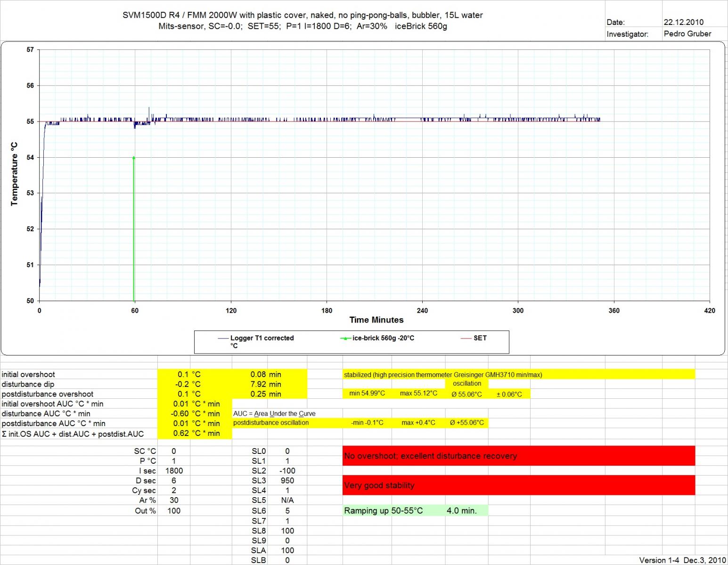Click the SL2 value -100

coord(287,471)
